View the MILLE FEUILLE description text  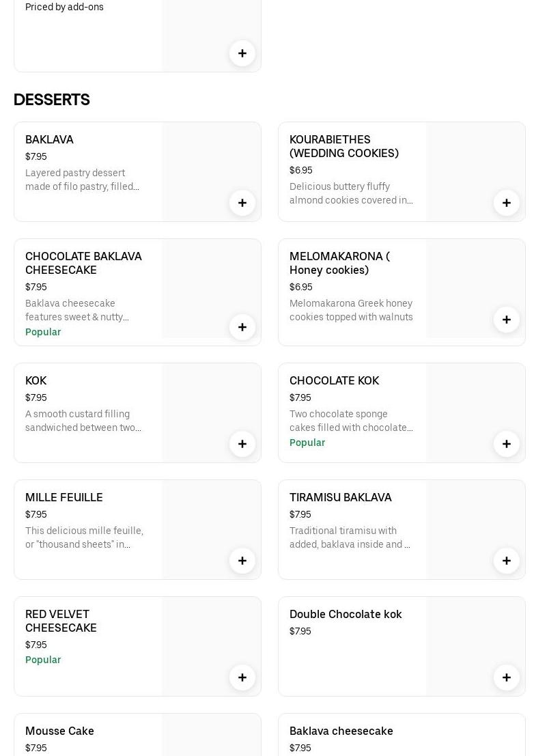[84, 537]
